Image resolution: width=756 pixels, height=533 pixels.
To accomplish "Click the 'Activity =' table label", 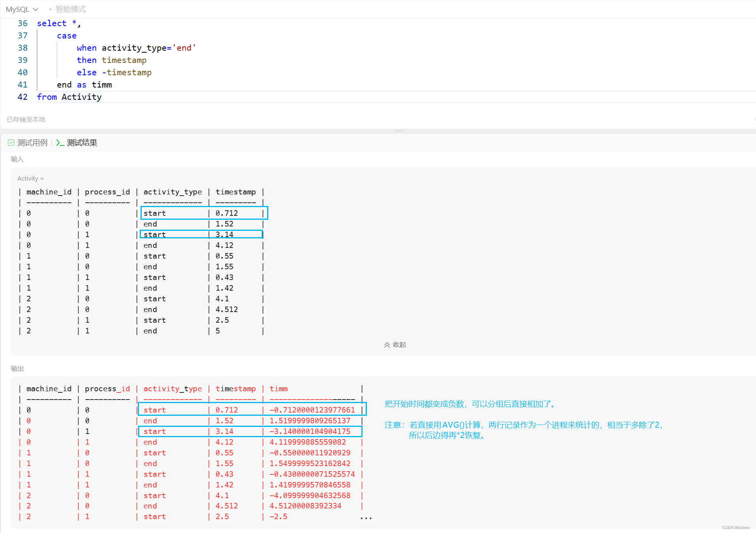I will pos(30,179).
